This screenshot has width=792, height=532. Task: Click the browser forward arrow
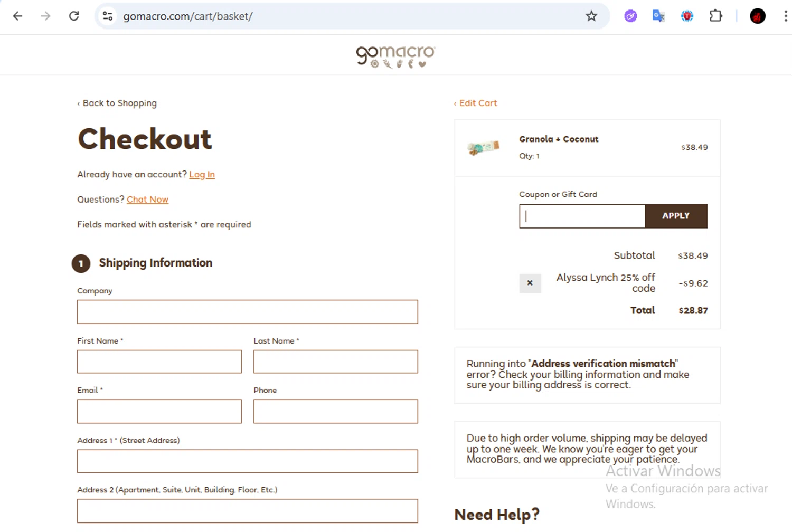point(45,16)
